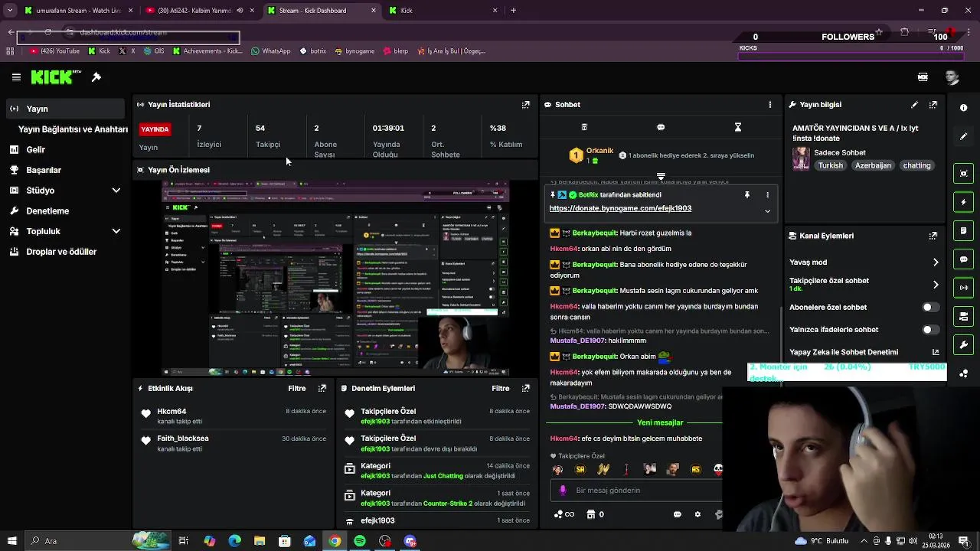This screenshot has height=551, width=980.
Task: Click the hourglass icon in chat toolbar
Action: pos(738,127)
